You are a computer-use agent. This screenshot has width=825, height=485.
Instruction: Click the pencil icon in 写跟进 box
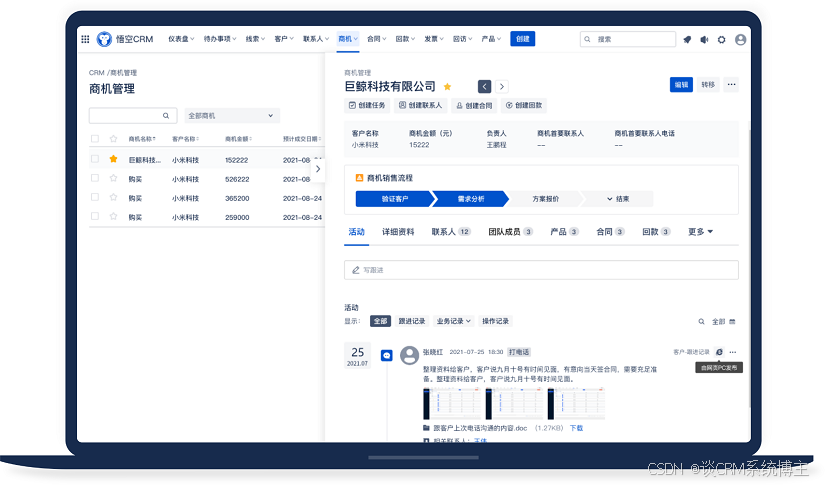coord(356,270)
